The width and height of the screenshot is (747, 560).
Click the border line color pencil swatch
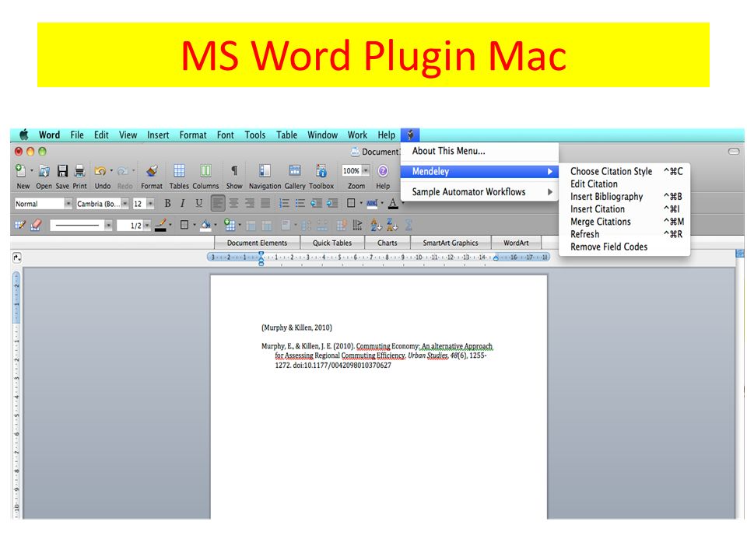pos(161,225)
